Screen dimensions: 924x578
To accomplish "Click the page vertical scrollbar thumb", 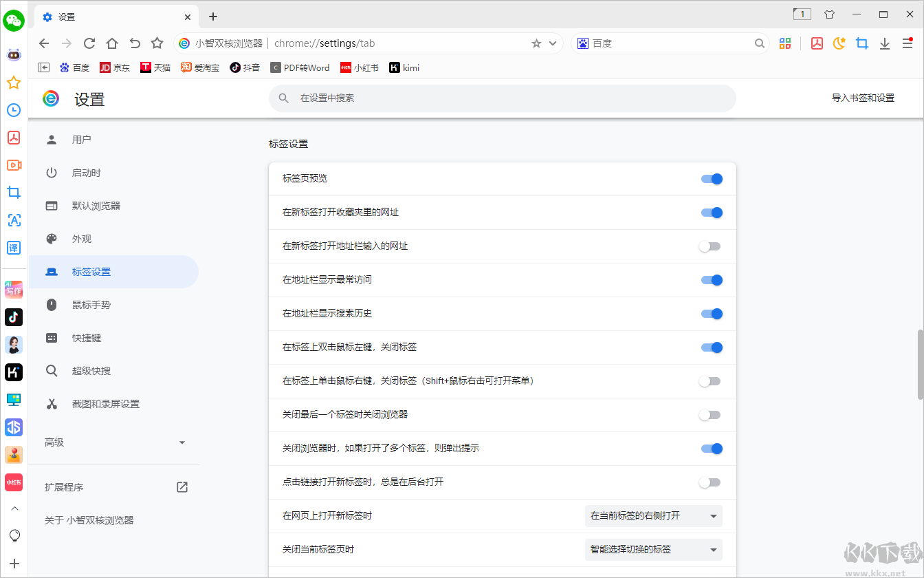I will point(921,365).
